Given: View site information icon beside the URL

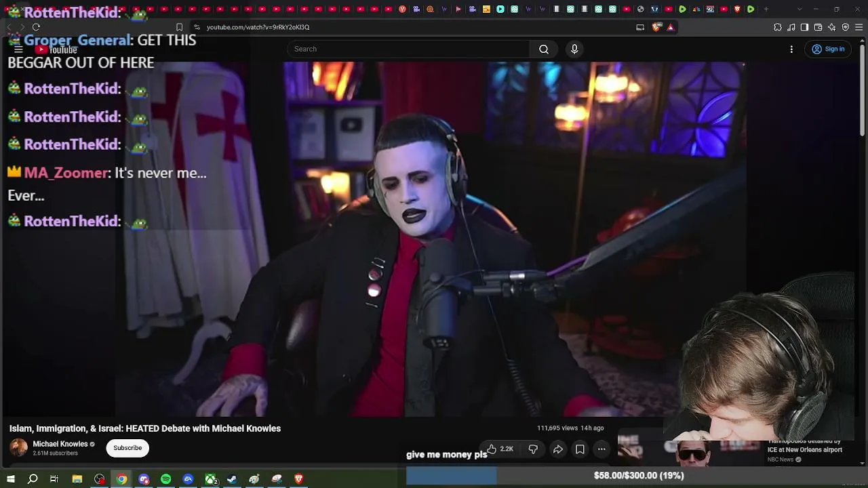Looking at the screenshot, I should coord(197,27).
